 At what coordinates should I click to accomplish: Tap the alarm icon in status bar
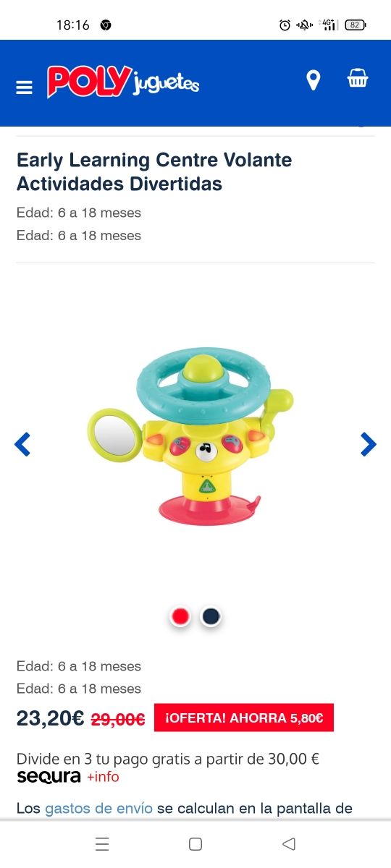coord(285,25)
